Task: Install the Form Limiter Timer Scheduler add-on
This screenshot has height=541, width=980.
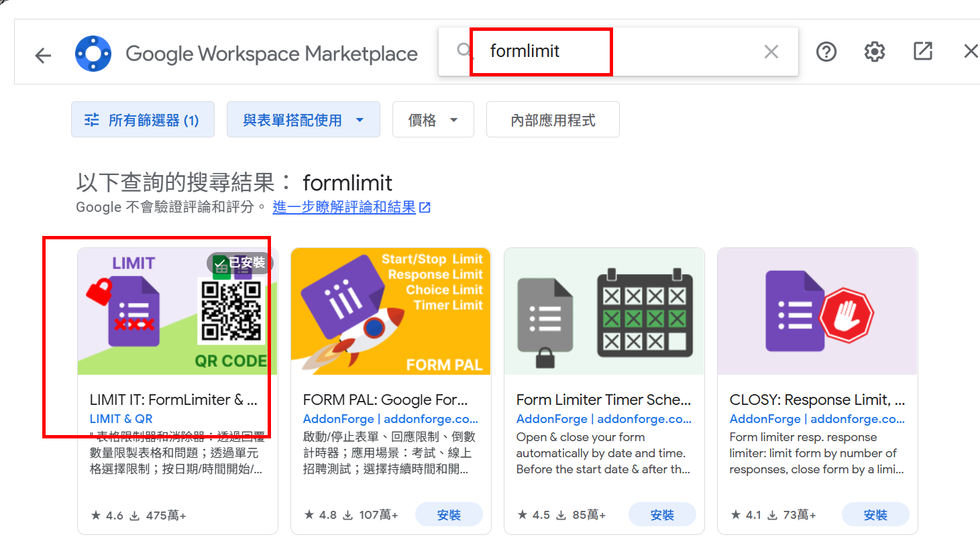Action: pyautogui.click(x=662, y=515)
